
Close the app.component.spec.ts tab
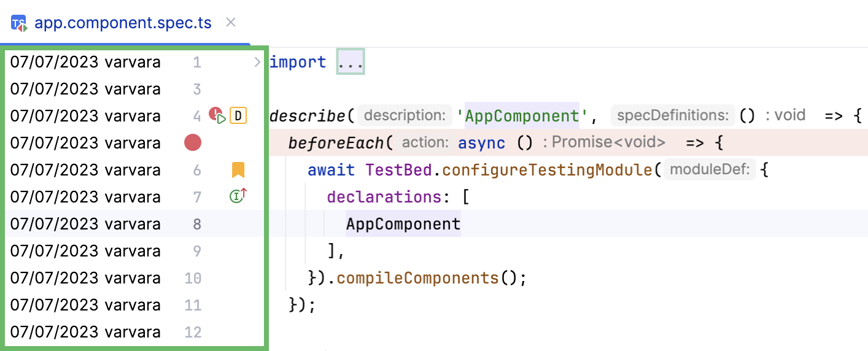click(x=231, y=23)
